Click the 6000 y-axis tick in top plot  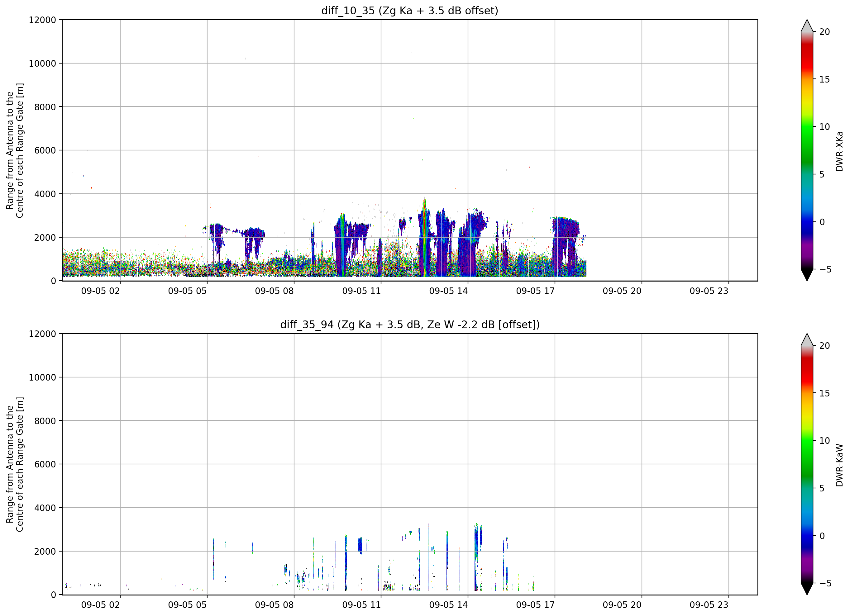click(x=45, y=150)
